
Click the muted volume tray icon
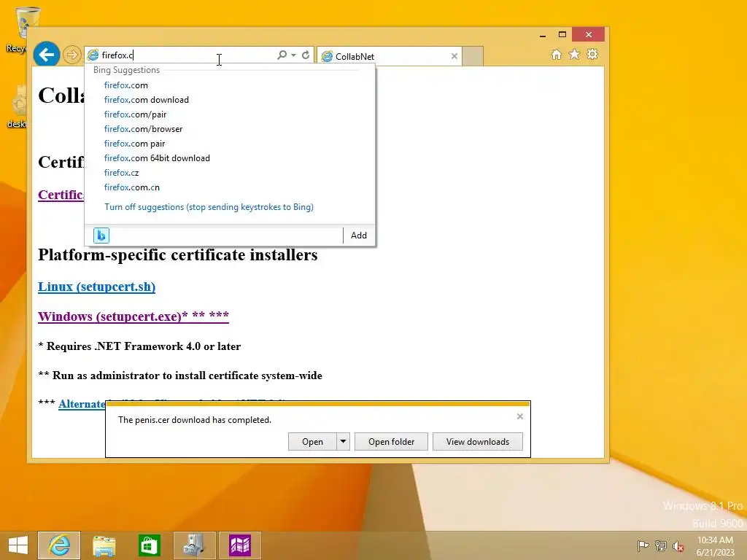678,545
